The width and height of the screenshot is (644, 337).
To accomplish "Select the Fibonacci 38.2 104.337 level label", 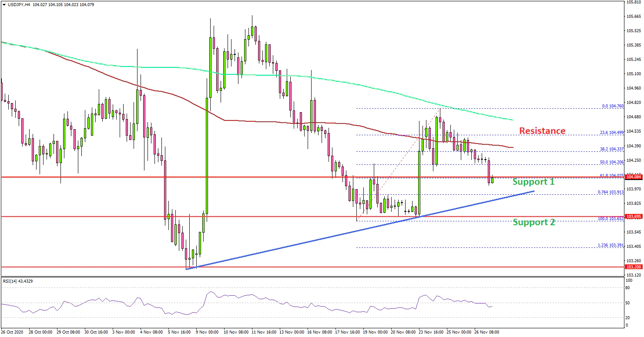I will pos(610,149).
